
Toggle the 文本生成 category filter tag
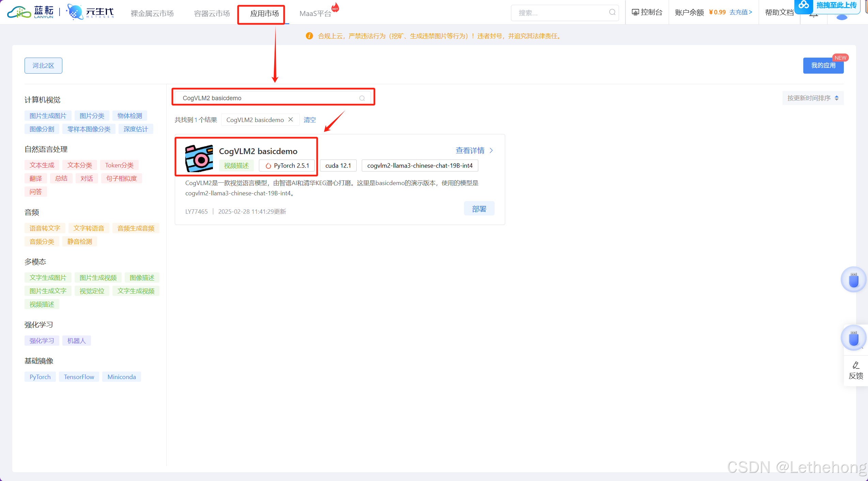click(x=42, y=165)
